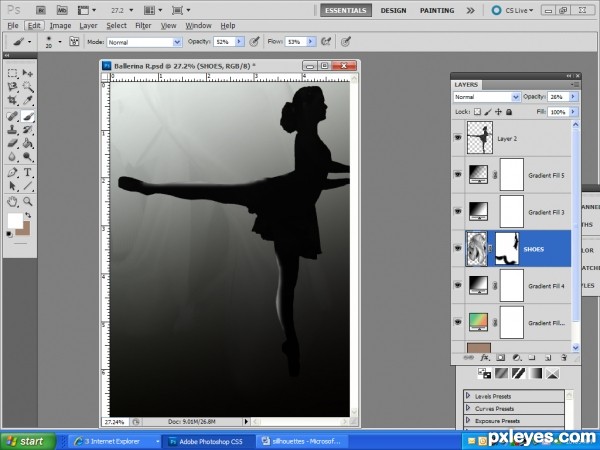Select the Crop tool
The width and height of the screenshot is (600, 450).
[13, 101]
